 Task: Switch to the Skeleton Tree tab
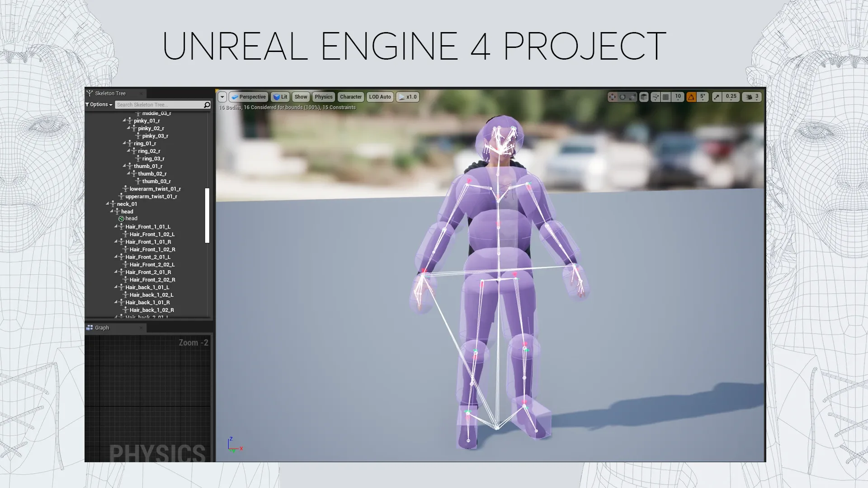point(115,93)
